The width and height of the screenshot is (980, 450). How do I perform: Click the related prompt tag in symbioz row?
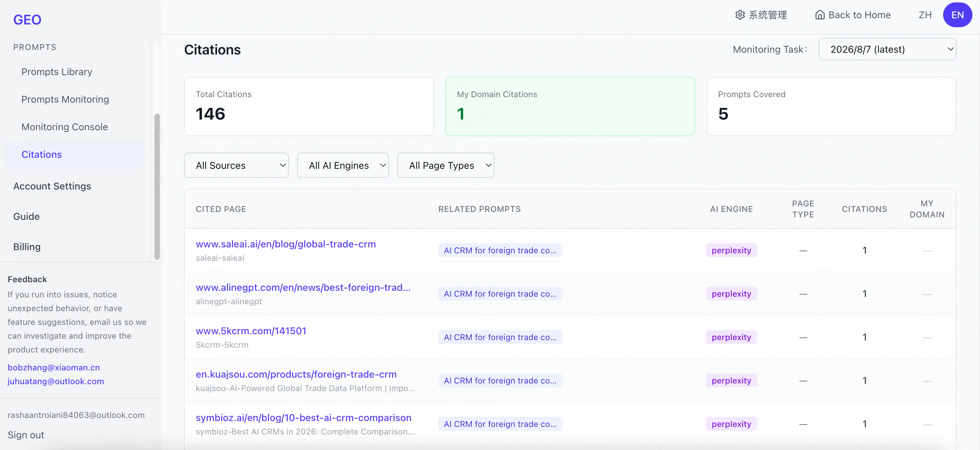coord(500,424)
